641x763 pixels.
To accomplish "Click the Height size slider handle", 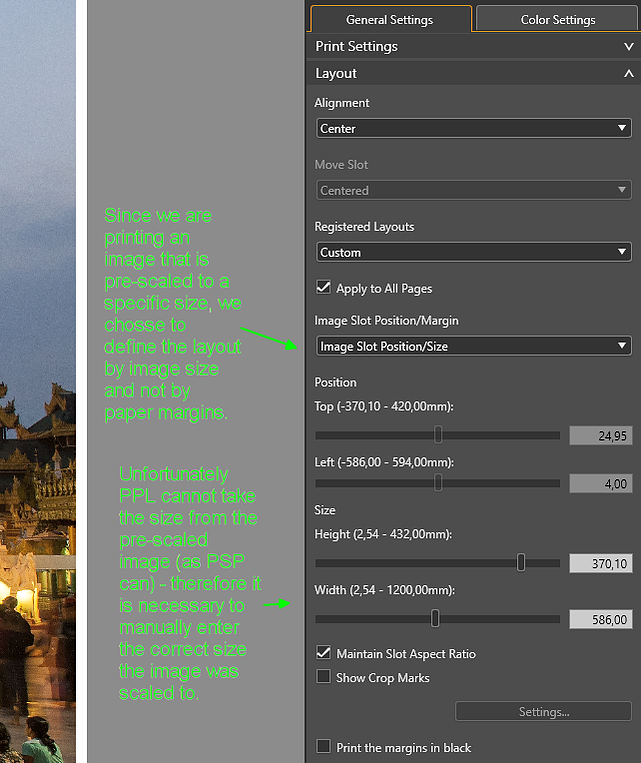I will 521,563.
